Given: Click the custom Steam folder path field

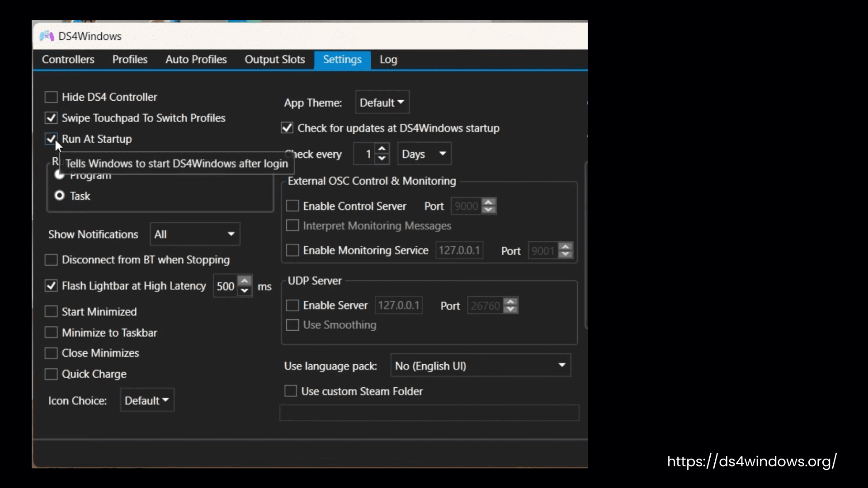Looking at the screenshot, I should point(429,413).
